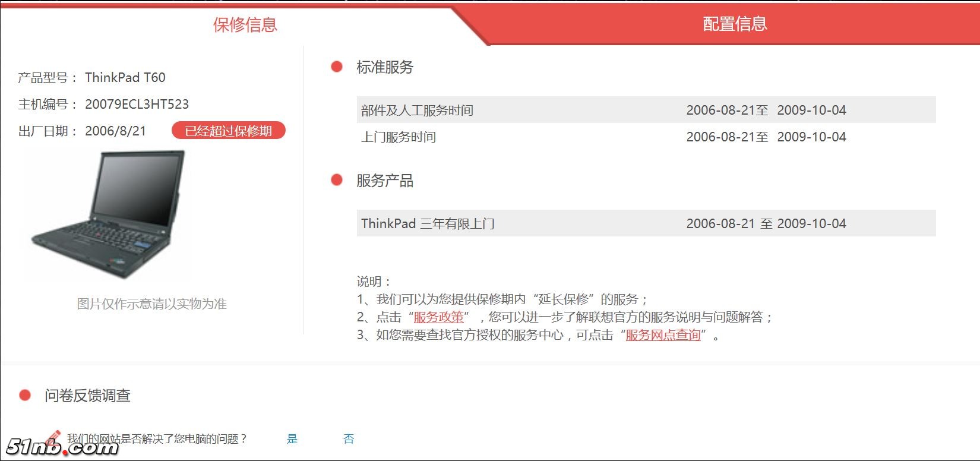Answer 是 to the feedback survey

[x=292, y=439]
